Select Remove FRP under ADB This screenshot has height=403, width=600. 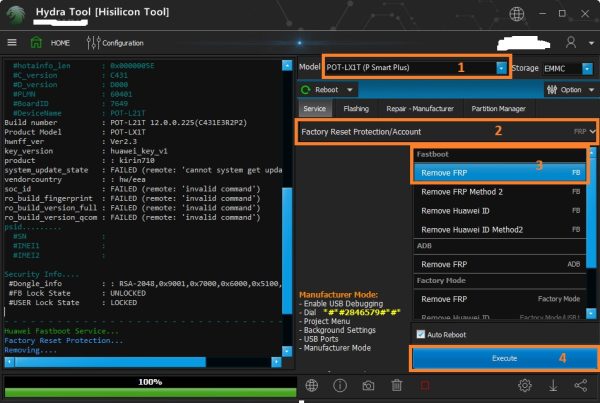(500, 264)
